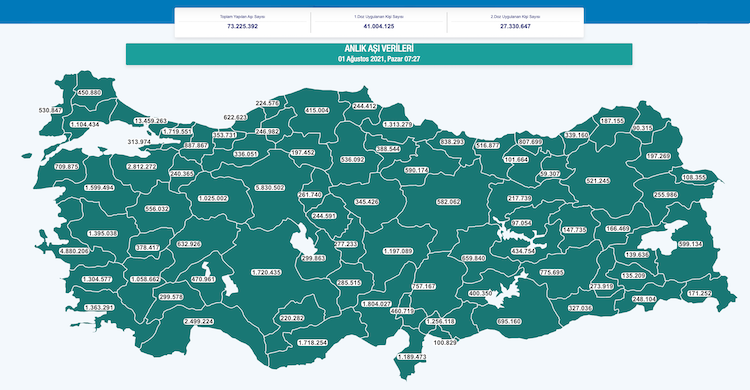Click the 1.Doz Uygulanan Kişi Sayısı card

pyautogui.click(x=379, y=22)
